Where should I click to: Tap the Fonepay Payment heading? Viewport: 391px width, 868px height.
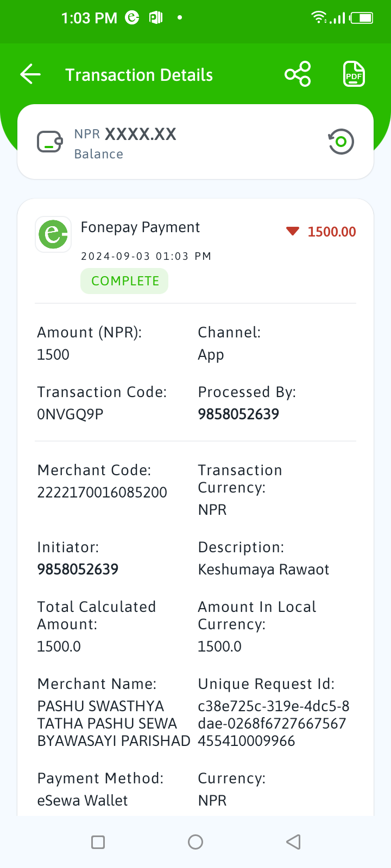coord(140,227)
